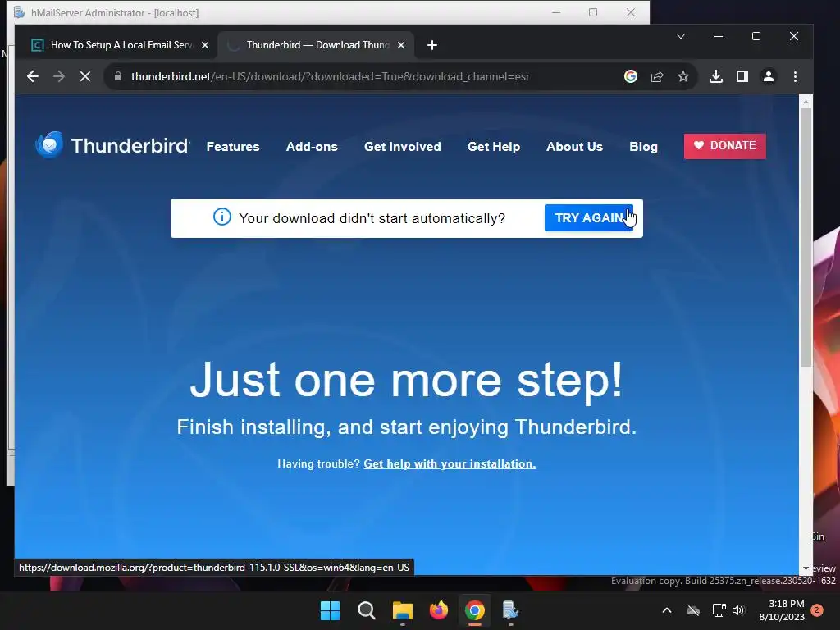The height and width of the screenshot is (630, 840).
Task: Click the hMailServer Administrator title bar icon
Action: coord(20,12)
